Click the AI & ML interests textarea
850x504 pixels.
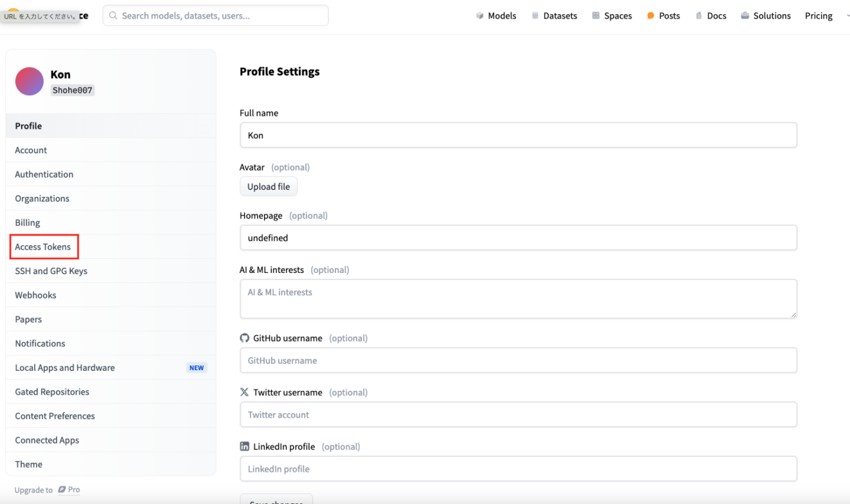point(518,298)
